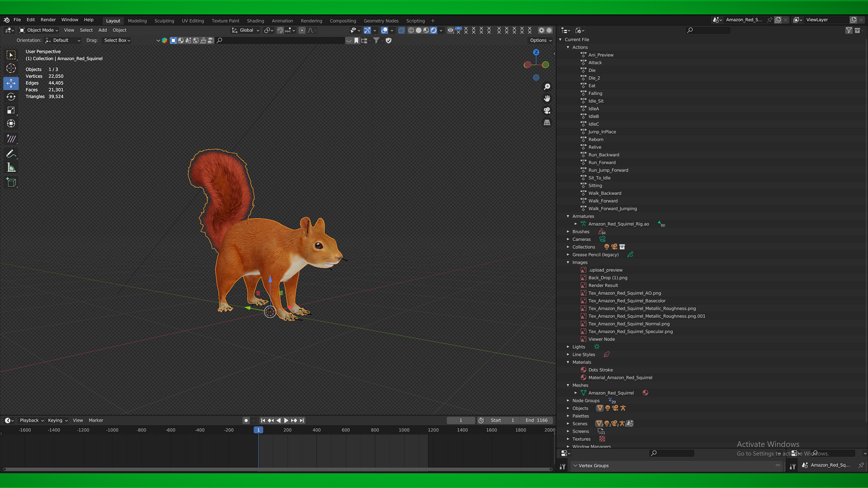
Task: Toggle camera view in viewport
Action: point(547,110)
